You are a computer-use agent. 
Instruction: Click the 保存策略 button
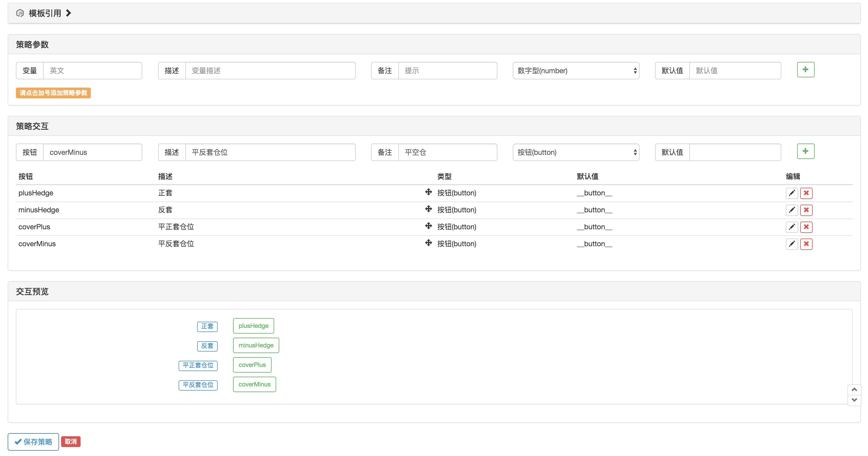click(33, 442)
